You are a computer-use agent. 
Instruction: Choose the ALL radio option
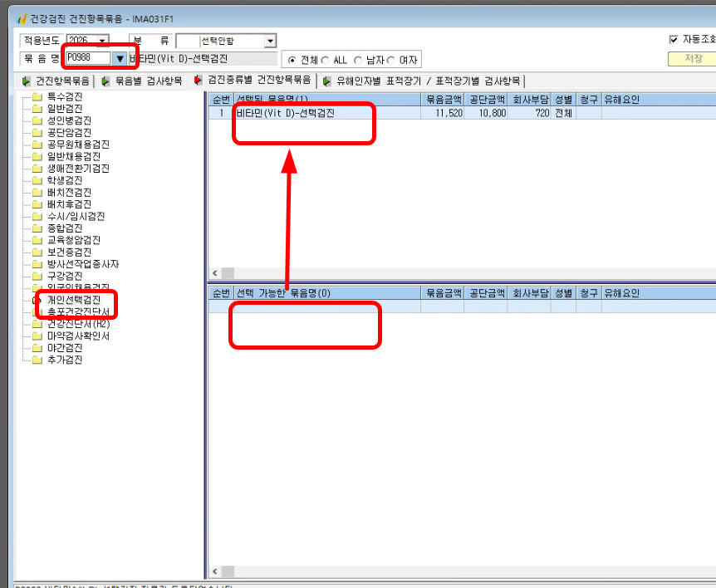(x=325, y=61)
